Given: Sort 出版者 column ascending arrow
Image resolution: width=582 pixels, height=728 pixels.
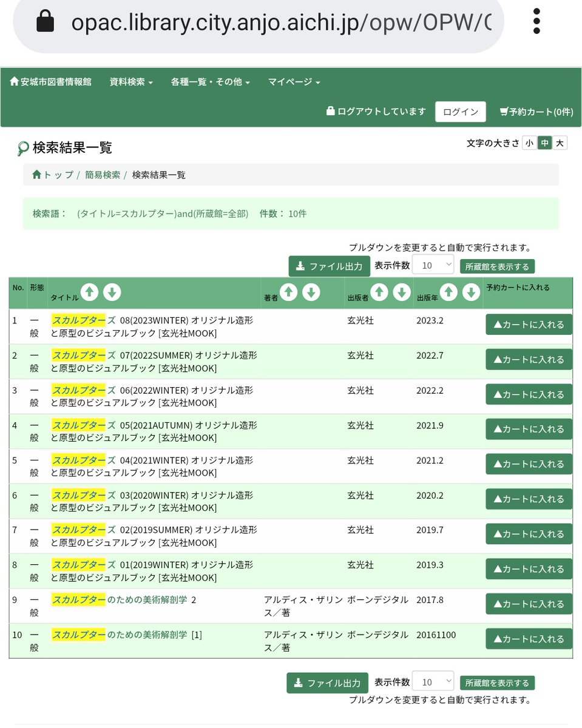Looking at the screenshot, I should [x=379, y=292].
